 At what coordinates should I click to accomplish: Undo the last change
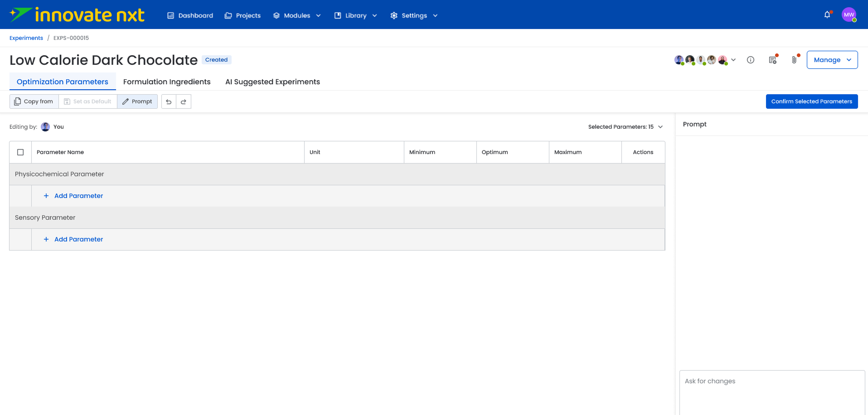tap(168, 101)
